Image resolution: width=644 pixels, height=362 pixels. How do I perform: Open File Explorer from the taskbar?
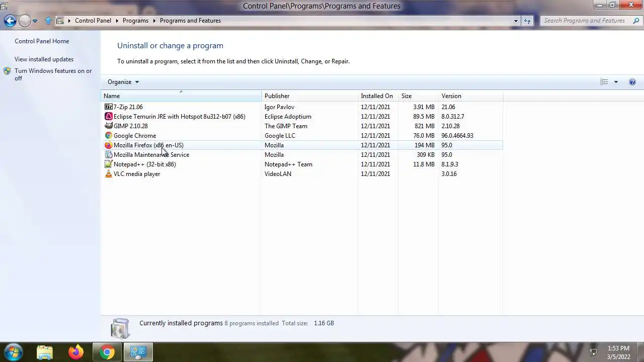pos(45,352)
